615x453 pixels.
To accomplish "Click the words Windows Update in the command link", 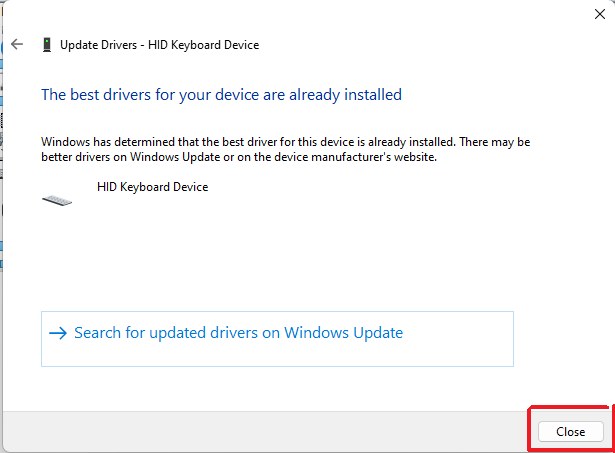I will (x=344, y=333).
